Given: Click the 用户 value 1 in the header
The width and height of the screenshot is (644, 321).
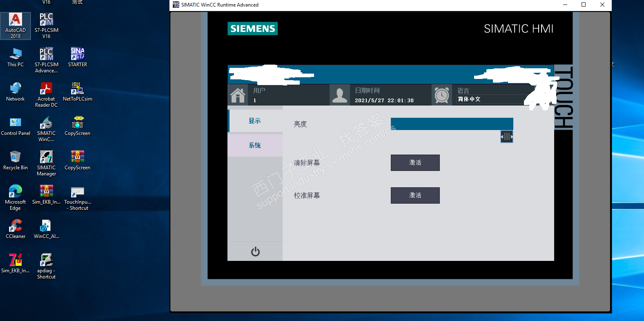Looking at the screenshot, I should [255, 101].
